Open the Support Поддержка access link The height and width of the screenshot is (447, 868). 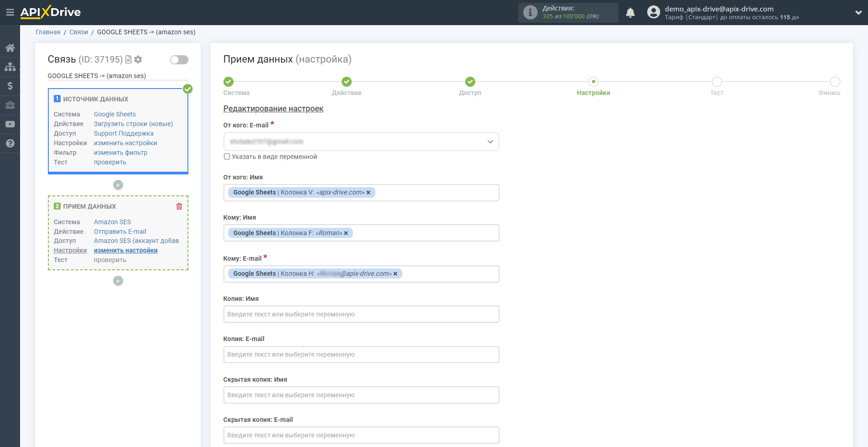click(x=124, y=133)
